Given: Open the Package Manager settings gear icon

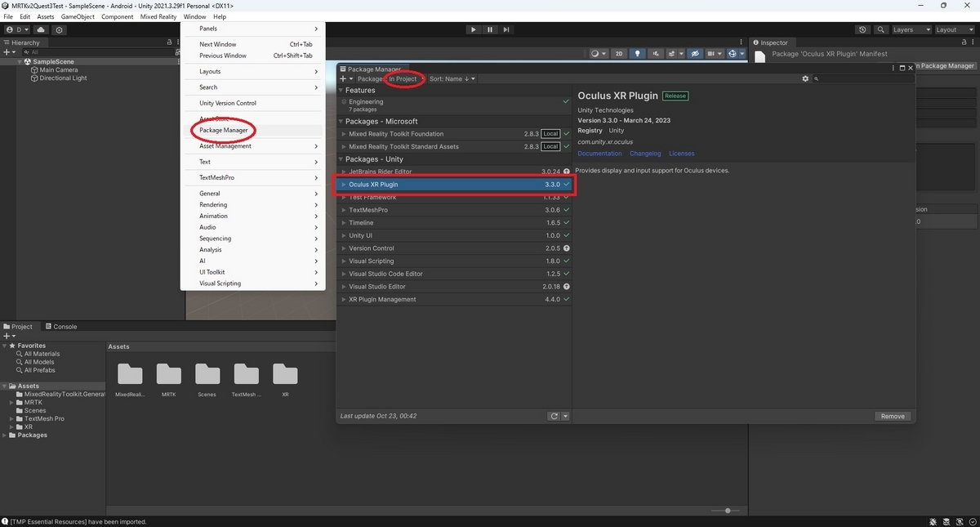Looking at the screenshot, I should (805, 78).
